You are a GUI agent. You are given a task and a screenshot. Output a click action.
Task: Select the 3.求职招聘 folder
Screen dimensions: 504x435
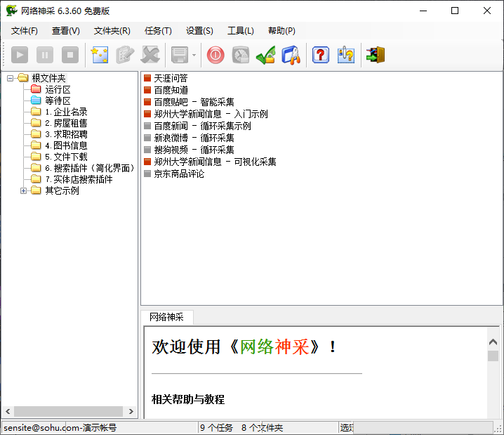pyautogui.click(x=66, y=134)
